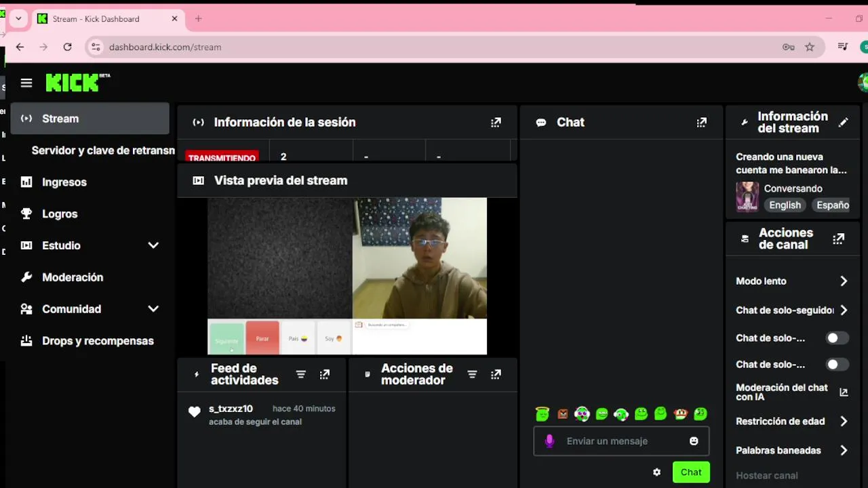
Task: Pop out the Acciones de canal panel
Action: coord(839,239)
